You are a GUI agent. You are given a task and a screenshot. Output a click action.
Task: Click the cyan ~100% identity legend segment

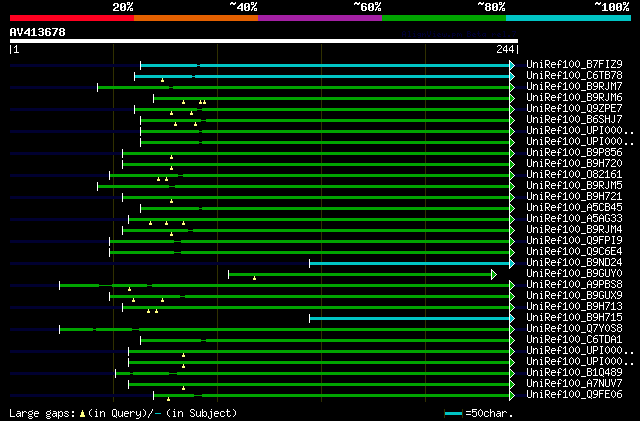point(569,18)
